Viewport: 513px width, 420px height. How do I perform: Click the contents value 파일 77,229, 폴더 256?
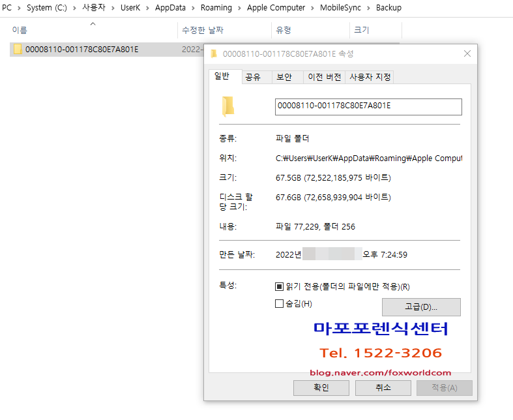[x=315, y=226]
